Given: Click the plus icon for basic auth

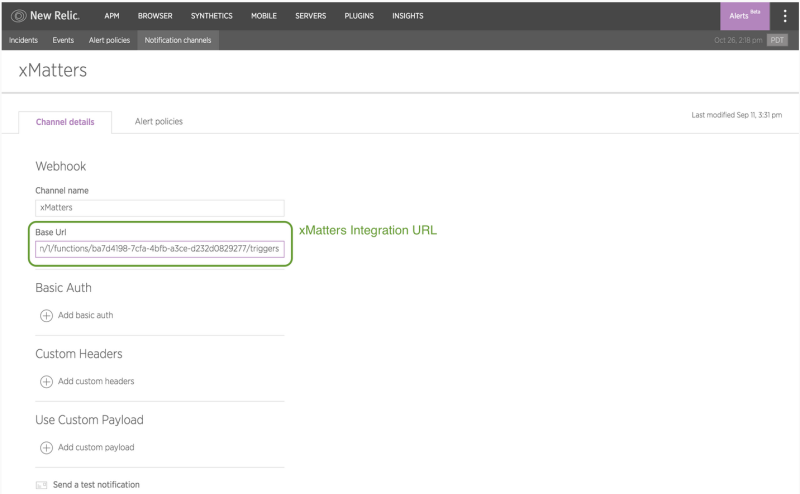Looking at the screenshot, I should tap(46, 315).
